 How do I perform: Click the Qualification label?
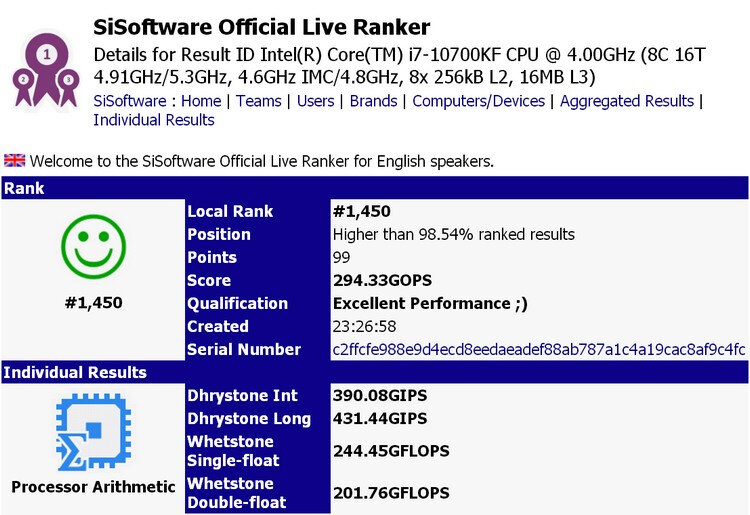(x=238, y=304)
